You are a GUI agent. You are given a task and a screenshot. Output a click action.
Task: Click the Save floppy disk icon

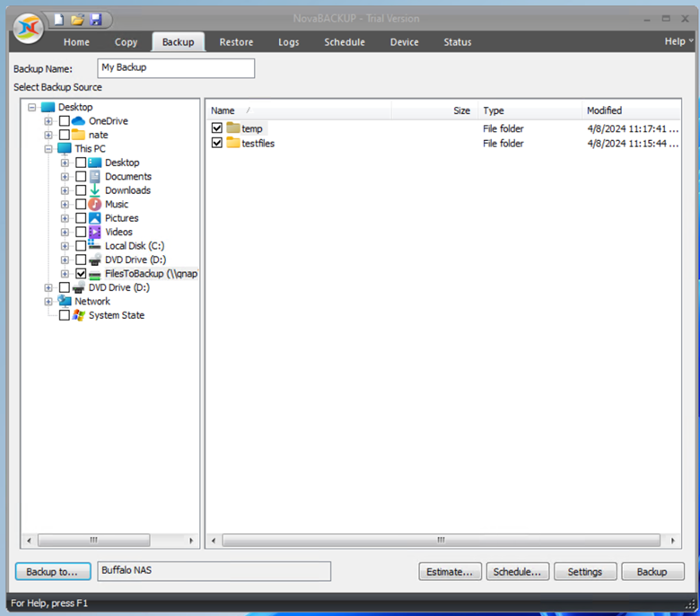96,19
